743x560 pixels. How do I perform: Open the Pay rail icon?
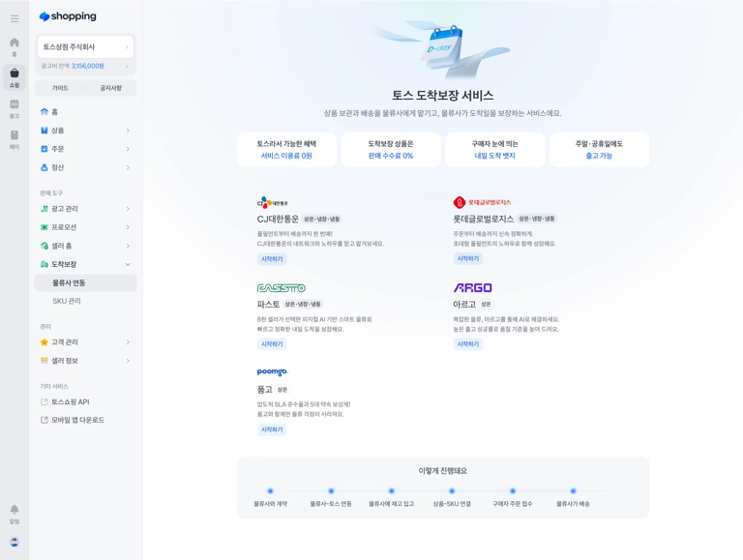[x=15, y=139]
